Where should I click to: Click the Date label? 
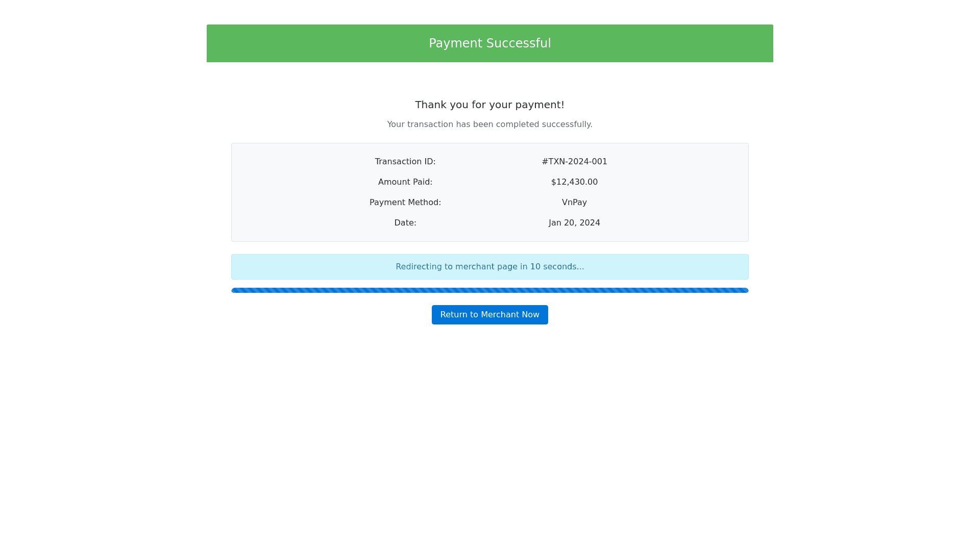point(405,223)
